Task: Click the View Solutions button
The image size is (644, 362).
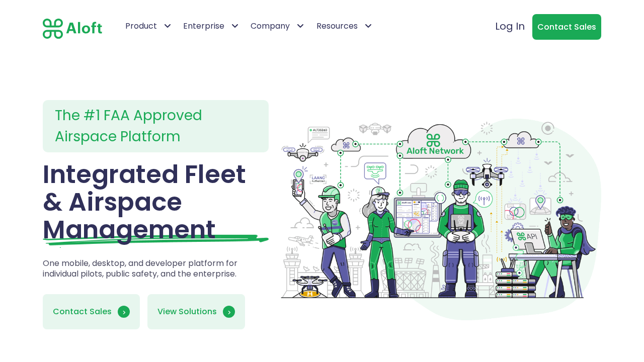Action: click(196, 312)
